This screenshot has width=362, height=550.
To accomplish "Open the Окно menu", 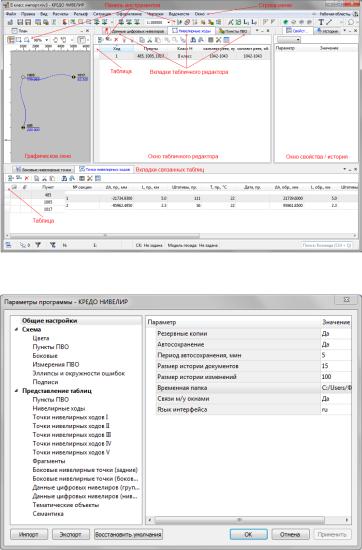I will [199, 14].
